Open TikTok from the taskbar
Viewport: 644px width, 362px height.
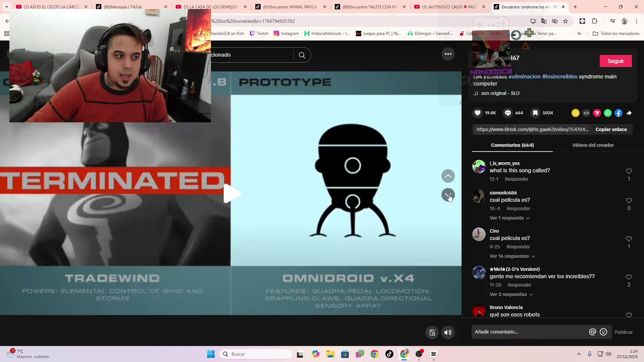click(389, 354)
